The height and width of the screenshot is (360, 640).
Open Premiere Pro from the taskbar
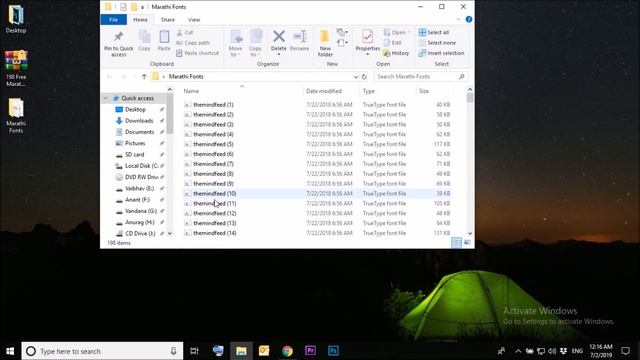coord(310,351)
